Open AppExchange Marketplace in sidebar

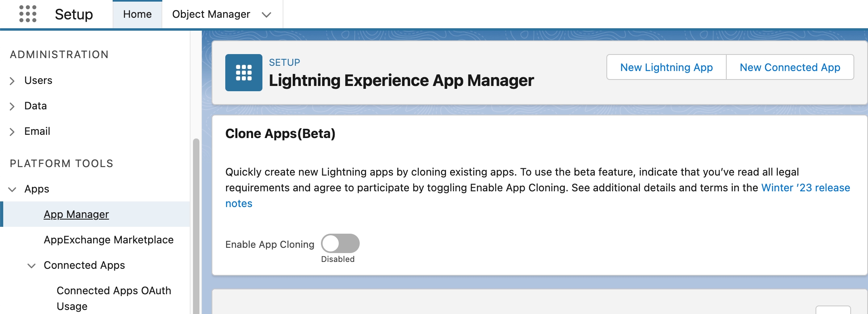coord(109,240)
